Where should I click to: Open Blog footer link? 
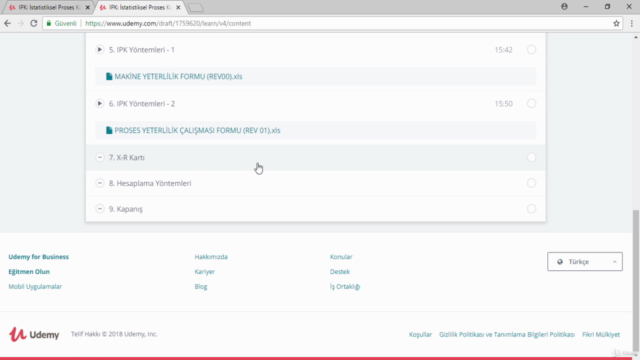tap(201, 287)
